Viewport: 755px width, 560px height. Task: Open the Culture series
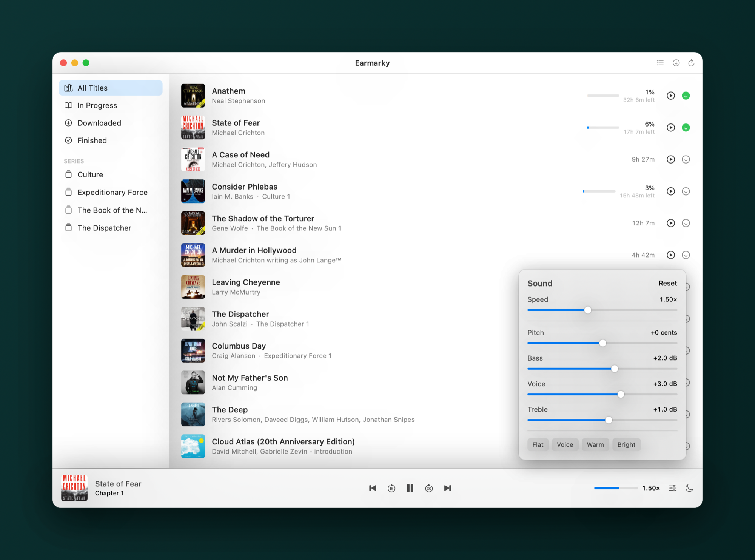[x=111, y=174]
